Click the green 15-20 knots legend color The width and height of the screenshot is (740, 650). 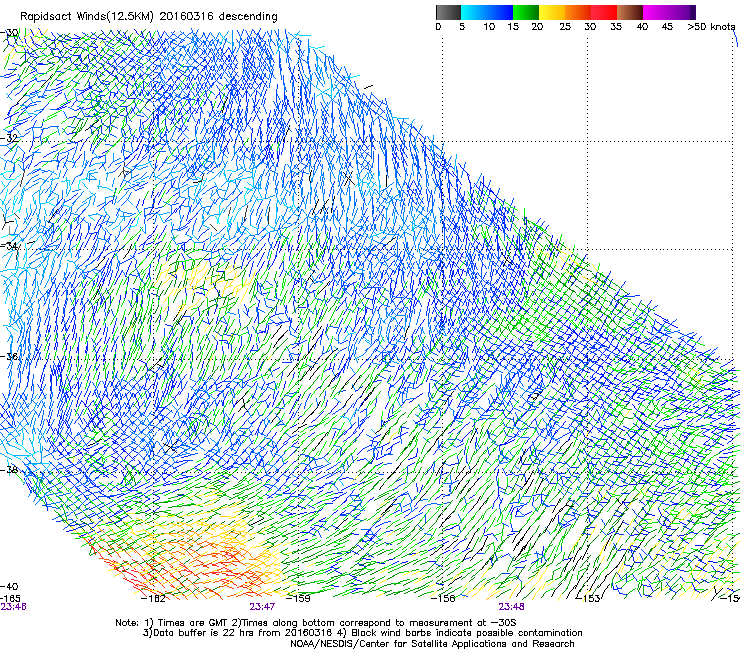526,12
